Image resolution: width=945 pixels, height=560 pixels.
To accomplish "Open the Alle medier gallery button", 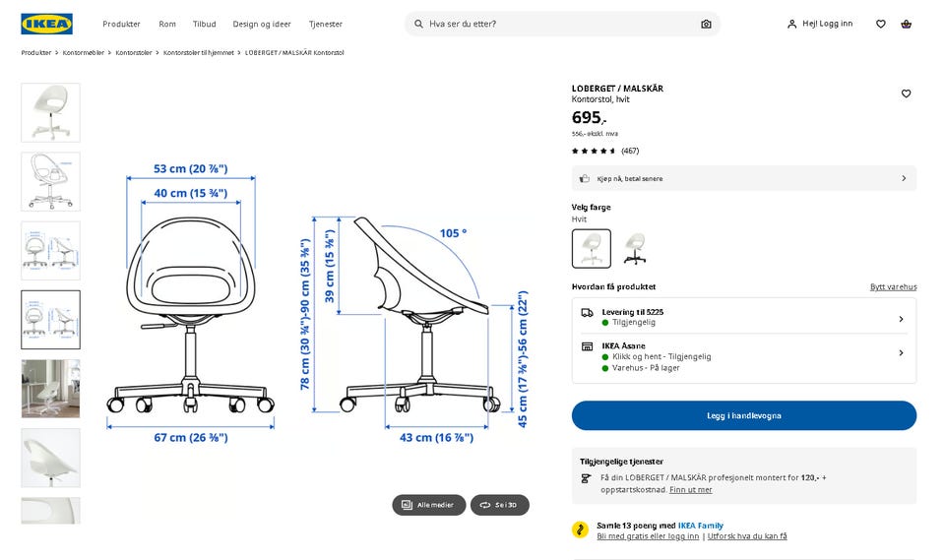I will click(428, 505).
